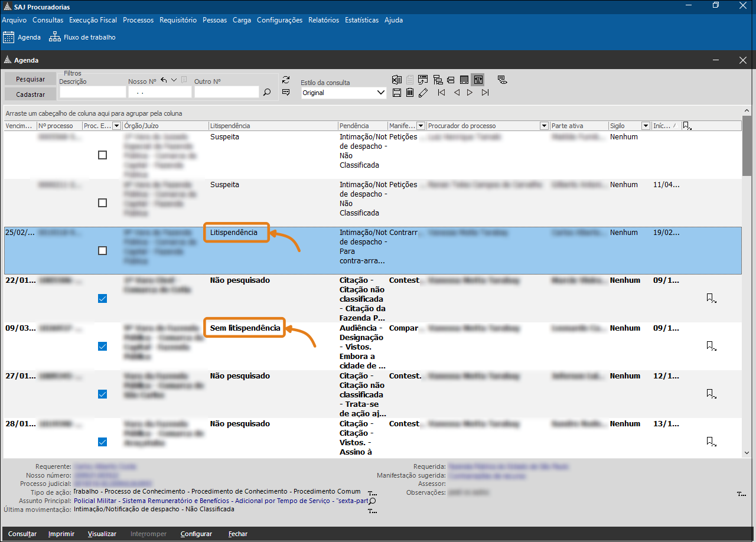Click the Cadastrar button
This screenshot has height=542, width=756.
coord(31,94)
